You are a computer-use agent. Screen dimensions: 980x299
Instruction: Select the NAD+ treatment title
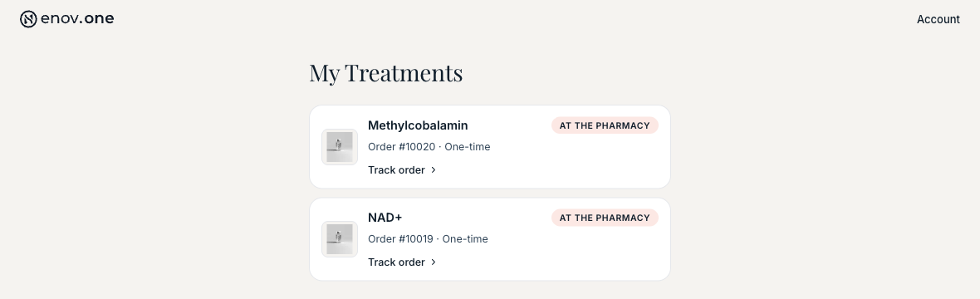(x=385, y=218)
